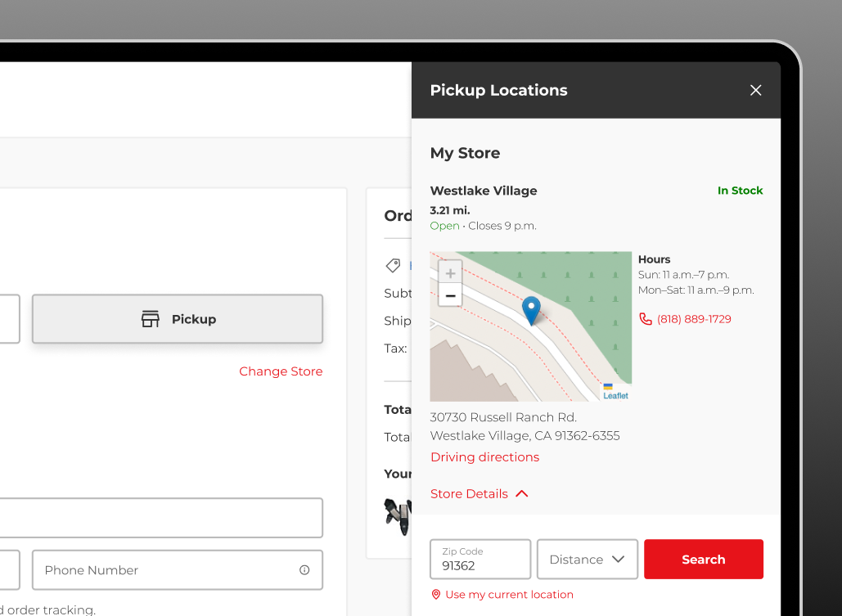Image resolution: width=842 pixels, height=616 pixels.
Task: Click the info icon in Phone Number field
Action: pyautogui.click(x=304, y=570)
